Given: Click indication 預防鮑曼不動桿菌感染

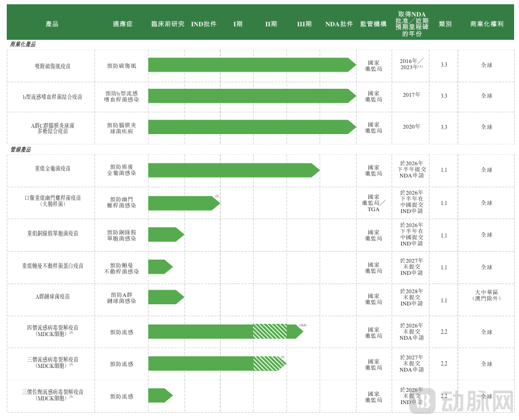Looking at the screenshot, I should (x=121, y=268).
